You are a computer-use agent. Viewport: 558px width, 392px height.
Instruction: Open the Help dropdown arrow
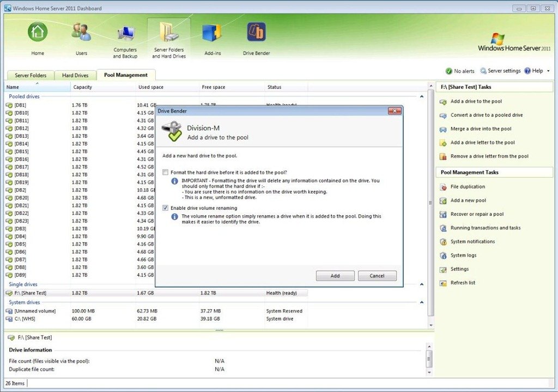pyautogui.click(x=548, y=71)
